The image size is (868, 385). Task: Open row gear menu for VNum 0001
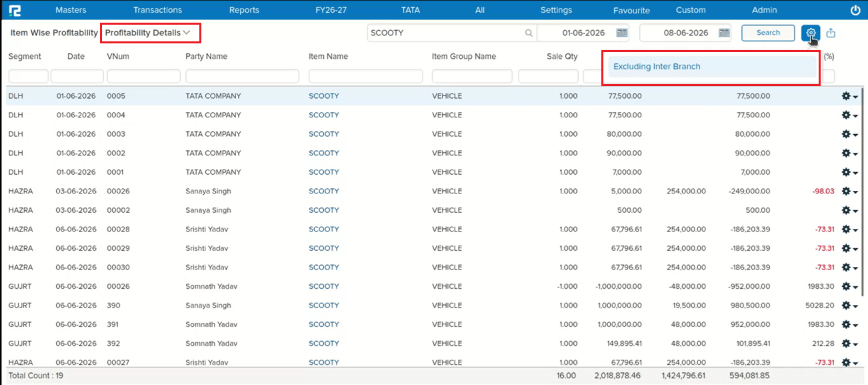point(849,172)
